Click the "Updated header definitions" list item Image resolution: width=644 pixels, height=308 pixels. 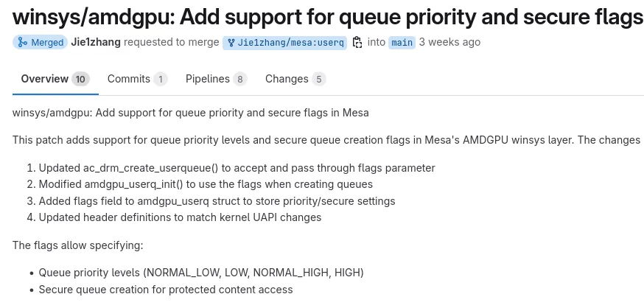[180, 217]
